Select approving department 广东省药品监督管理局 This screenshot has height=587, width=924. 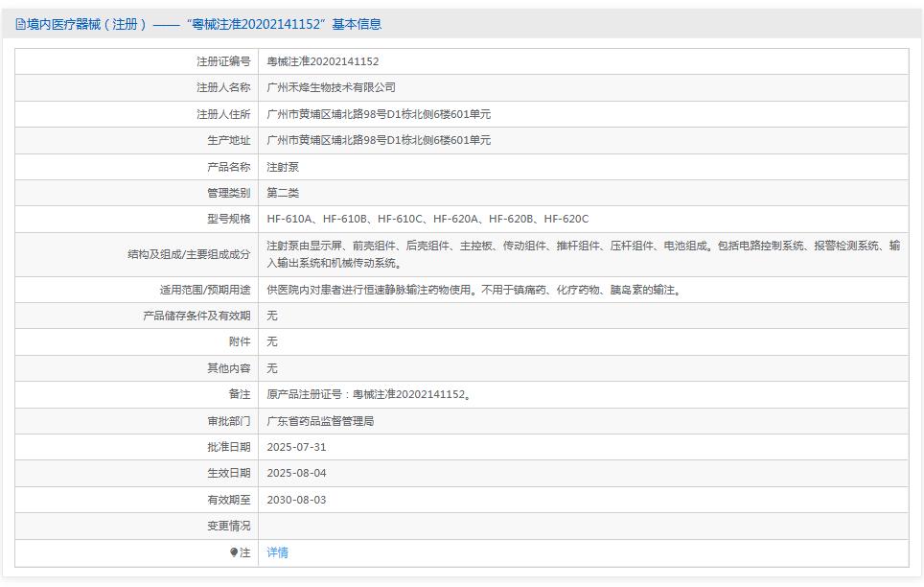320,421
